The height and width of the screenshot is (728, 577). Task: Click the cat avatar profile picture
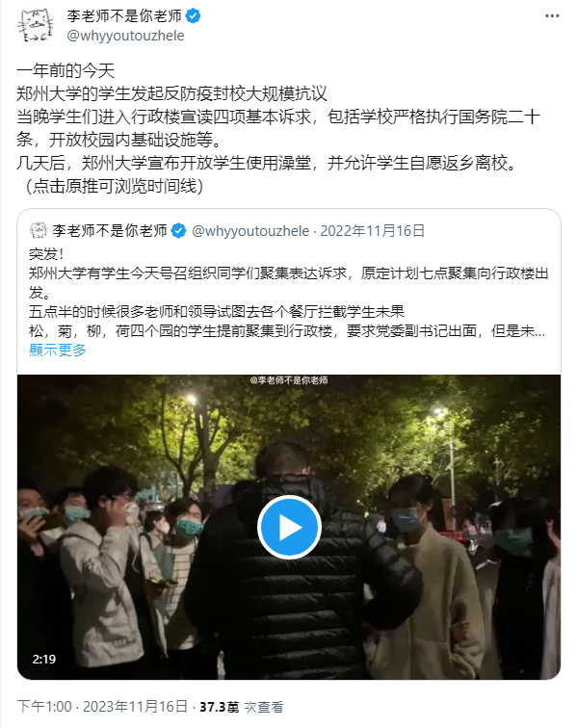point(36,26)
